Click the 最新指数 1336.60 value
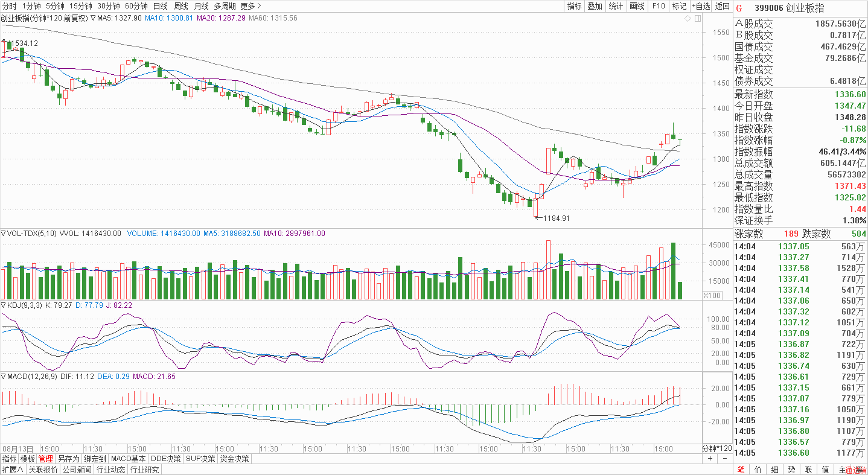The height and width of the screenshot is (475, 868). 850,94
